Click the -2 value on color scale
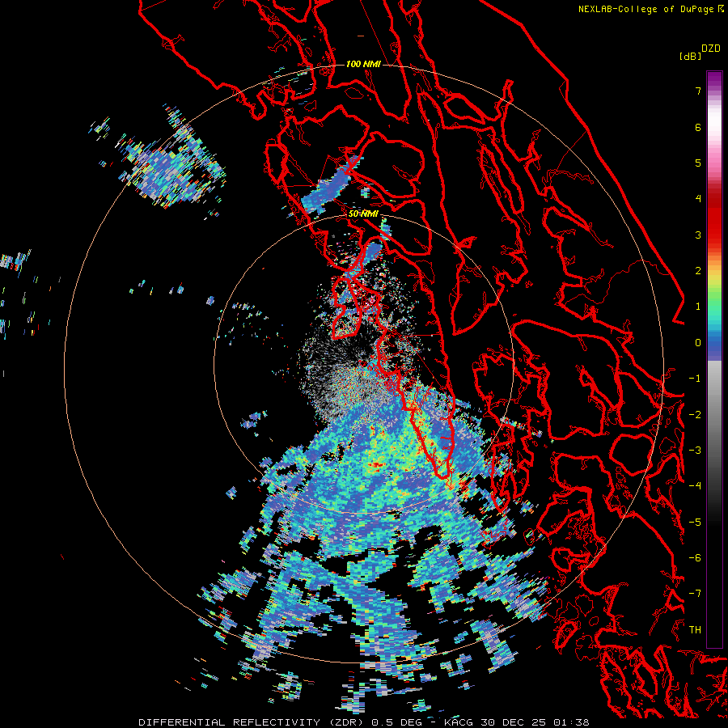Viewport: 728px width, 728px height. tap(695, 415)
